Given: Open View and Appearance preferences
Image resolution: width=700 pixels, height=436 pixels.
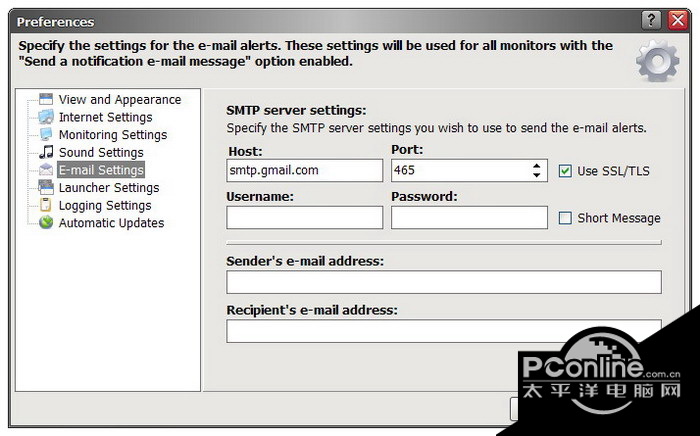Looking at the screenshot, I should [120, 100].
